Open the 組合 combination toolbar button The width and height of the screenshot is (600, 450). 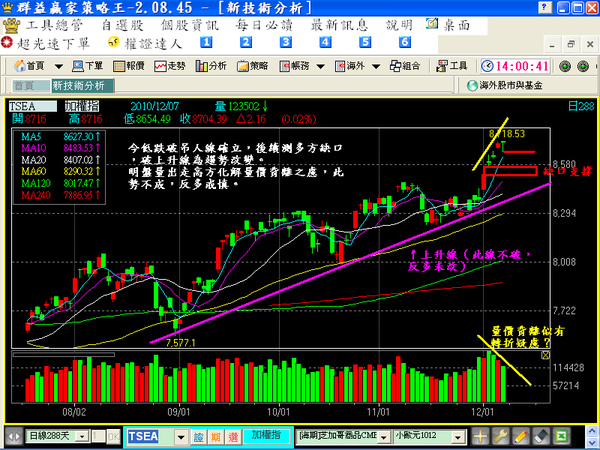tap(405, 66)
